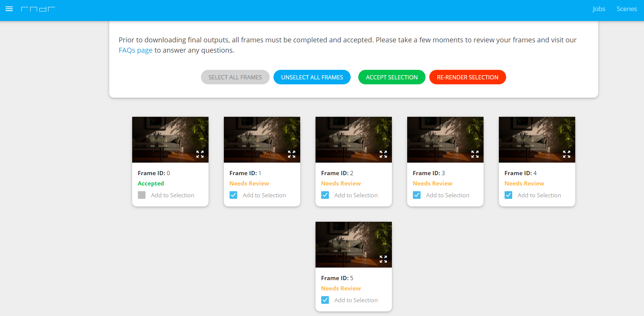Open Frame 1 render thumbnail

pyautogui.click(x=262, y=140)
